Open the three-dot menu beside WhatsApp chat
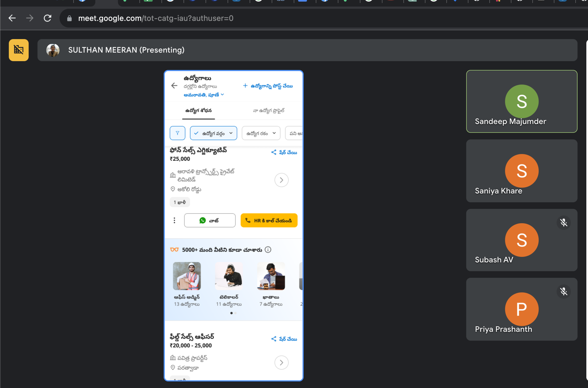This screenshot has width=588, height=388. coord(174,220)
